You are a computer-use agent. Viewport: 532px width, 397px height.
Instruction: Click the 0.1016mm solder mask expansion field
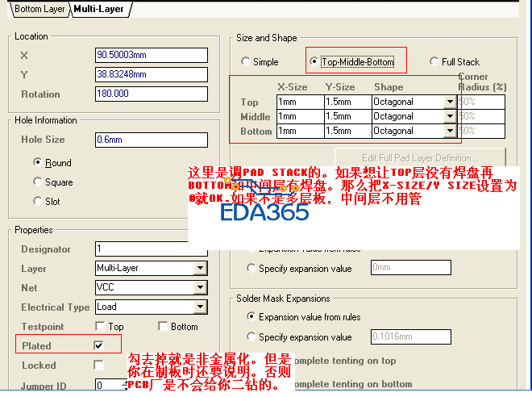(411, 336)
